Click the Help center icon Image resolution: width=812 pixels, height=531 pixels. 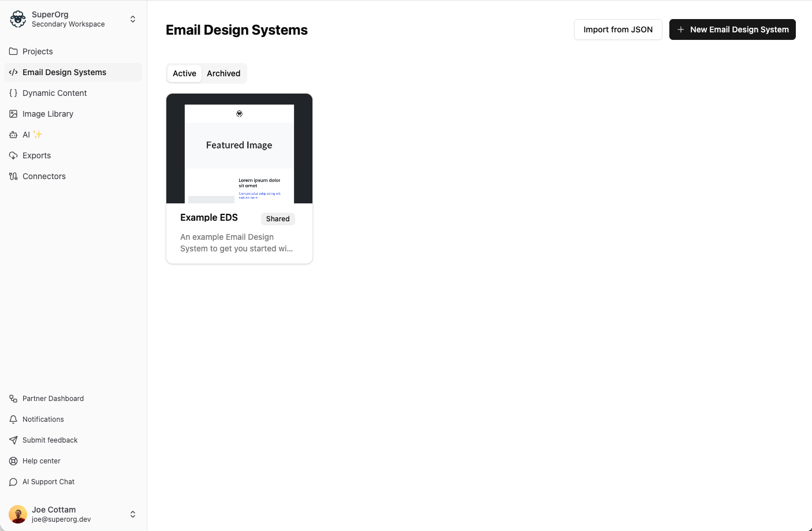13,461
